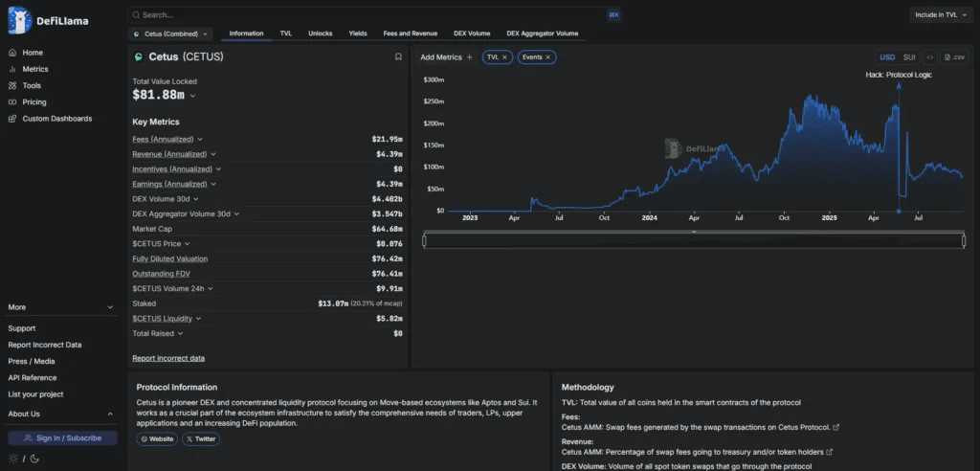Image resolution: width=980 pixels, height=471 pixels.
Task: Open the Include in TVL dropdown
Action: tap(941, 15)
